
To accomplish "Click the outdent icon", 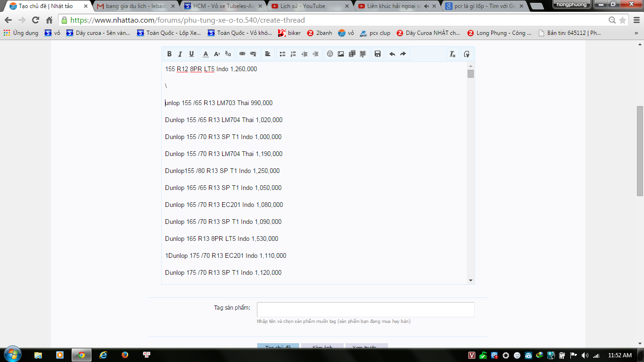I will click(305, 54).
